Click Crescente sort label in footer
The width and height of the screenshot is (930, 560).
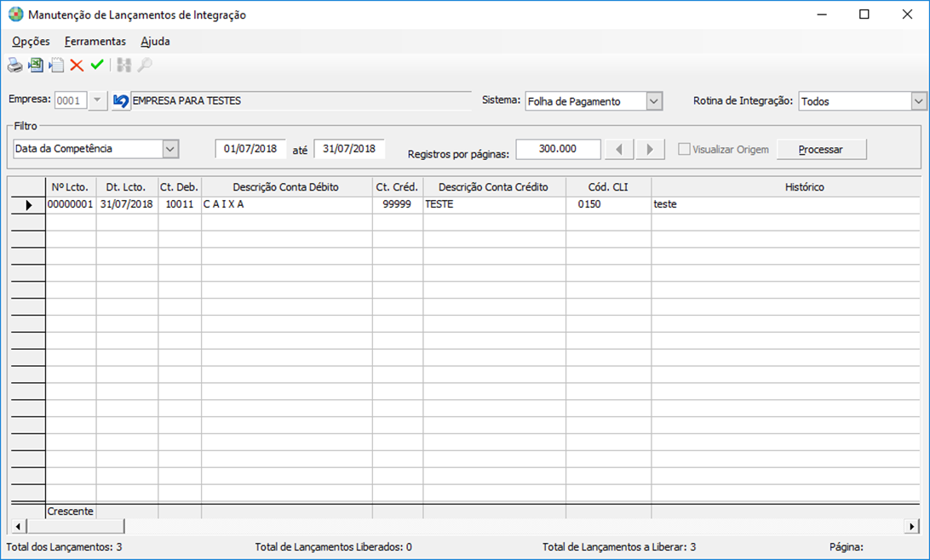click(x=71, y=511)
